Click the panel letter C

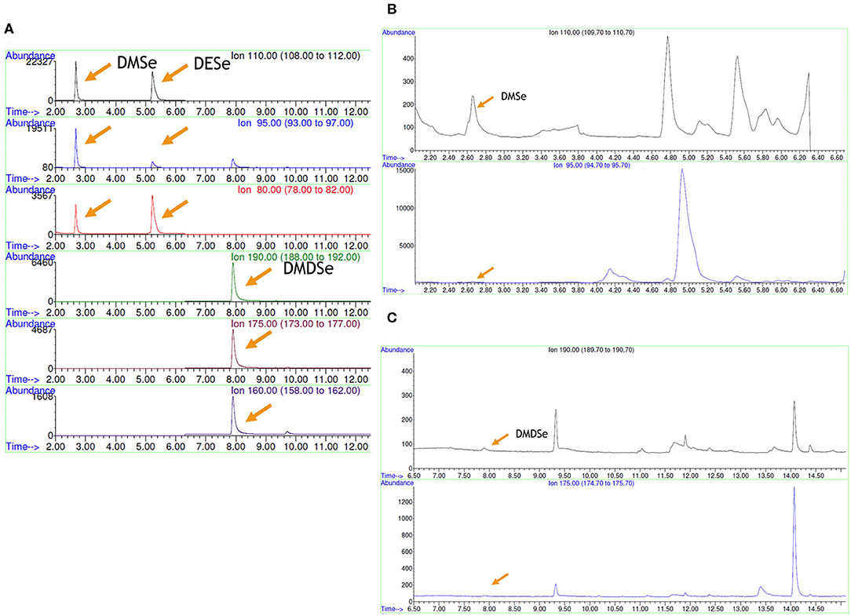click(392, 318)
